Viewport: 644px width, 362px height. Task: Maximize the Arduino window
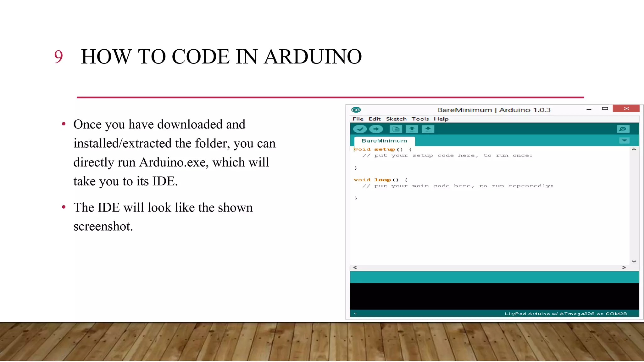click(605, 108)
